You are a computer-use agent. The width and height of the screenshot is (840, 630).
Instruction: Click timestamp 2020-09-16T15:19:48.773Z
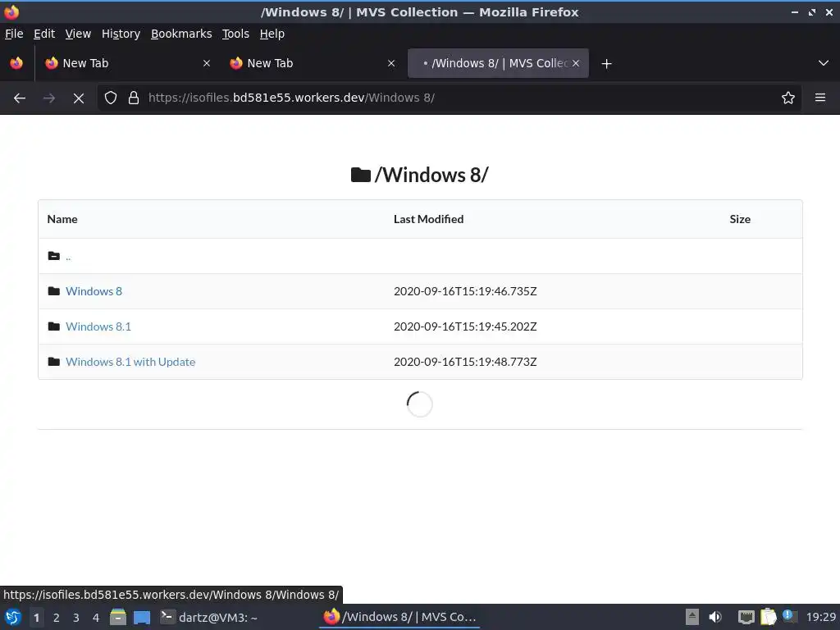coord(465,362)
